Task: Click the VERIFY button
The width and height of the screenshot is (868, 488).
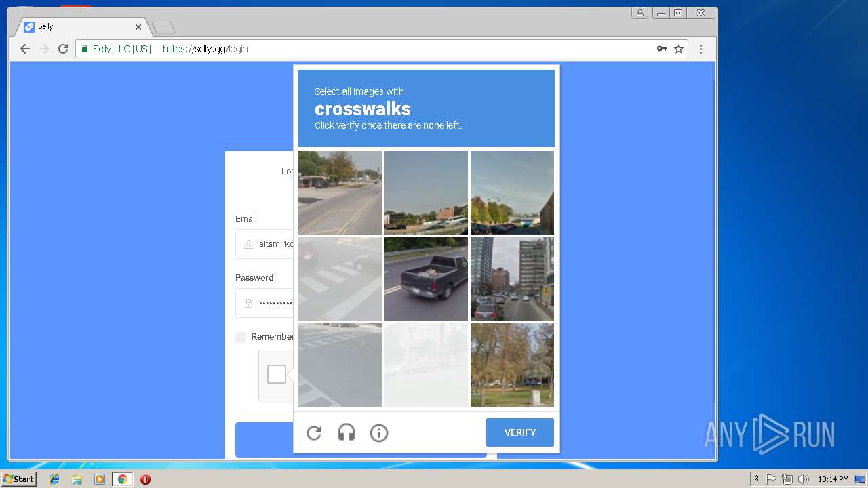Action: (520, 432)
